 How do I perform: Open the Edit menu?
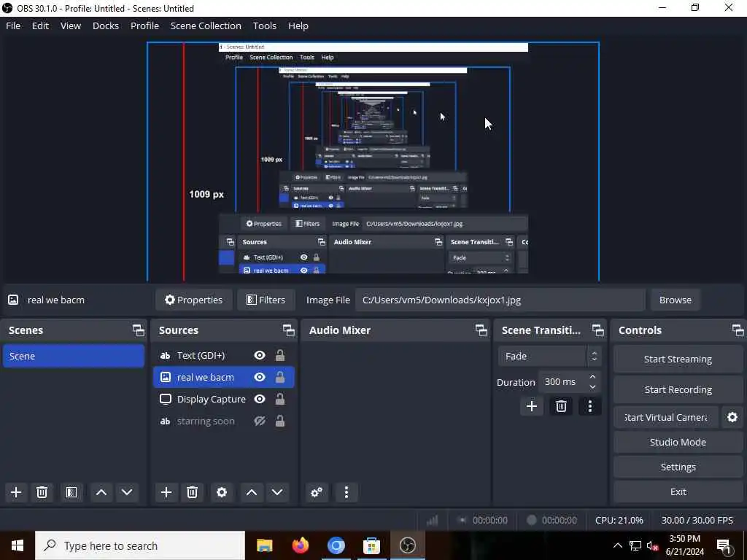(x=41, y=26)
